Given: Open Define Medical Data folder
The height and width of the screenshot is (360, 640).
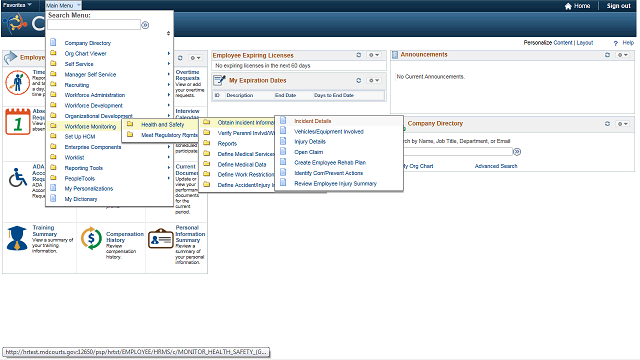Looking at the screenshot, I should tap(242, 164).
